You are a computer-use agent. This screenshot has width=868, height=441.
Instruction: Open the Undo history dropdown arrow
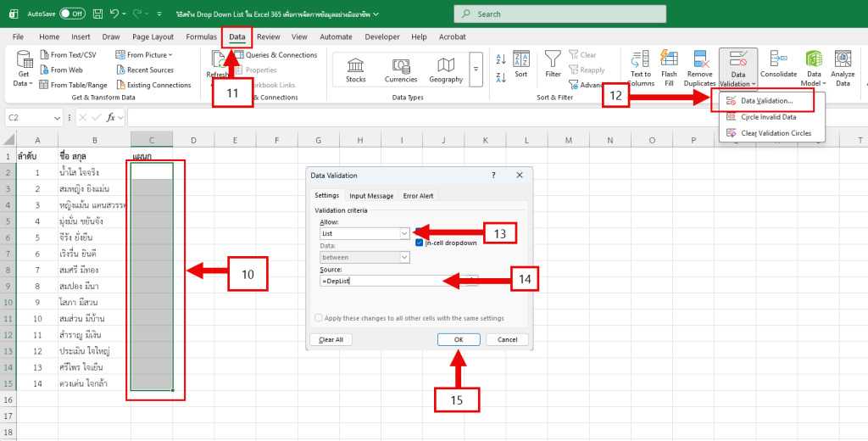pos(125,14)
